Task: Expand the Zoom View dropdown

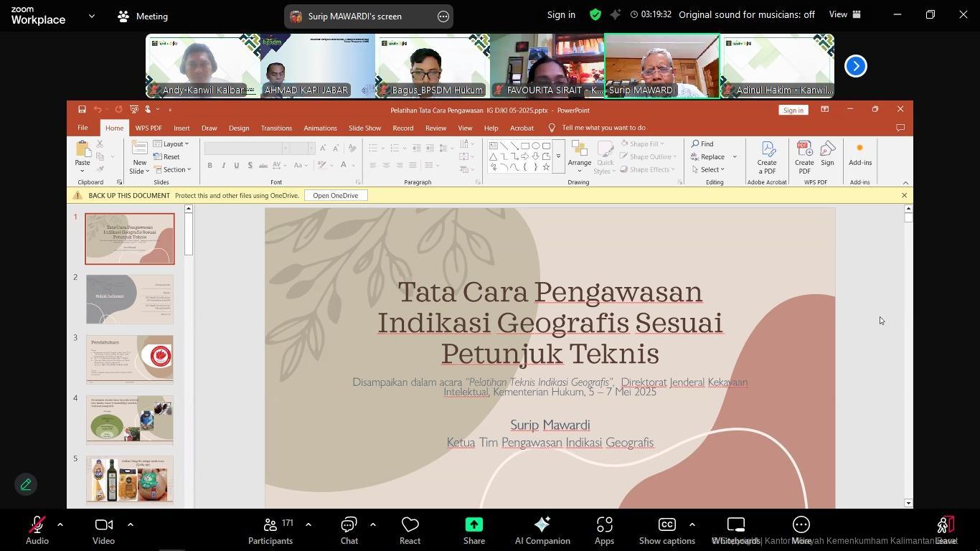Action: [844, 14]
